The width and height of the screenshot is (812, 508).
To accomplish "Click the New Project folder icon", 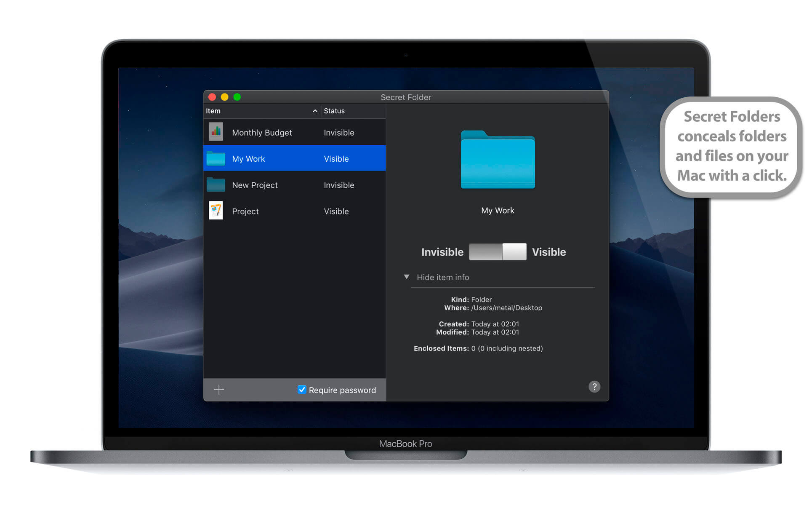I will [216, 185].
